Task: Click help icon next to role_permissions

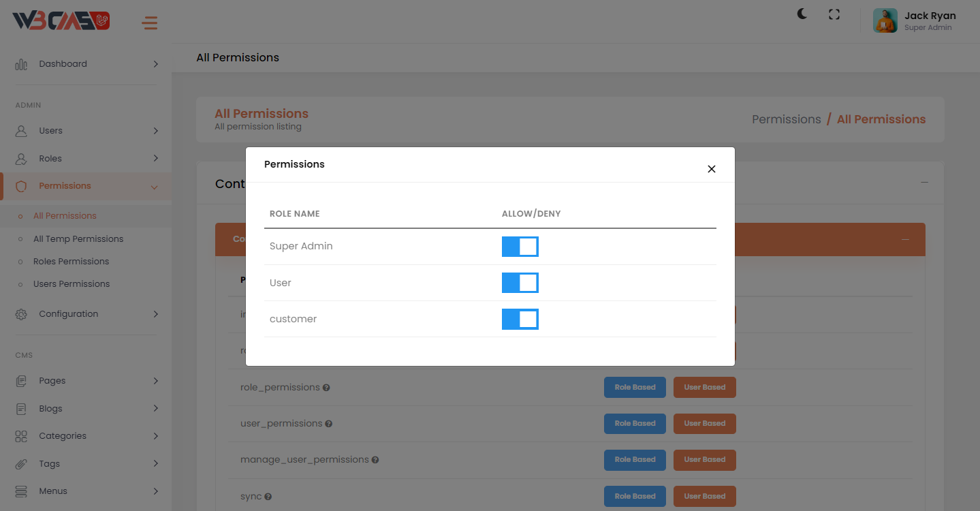Action: (326, 388)
